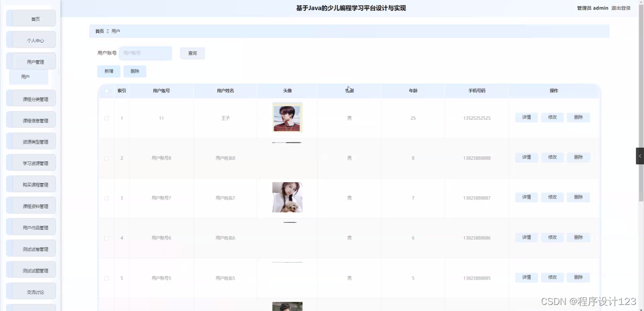Click the 用户账号 column header
This screenshot has width=644, height=311.
click(161, 91)
